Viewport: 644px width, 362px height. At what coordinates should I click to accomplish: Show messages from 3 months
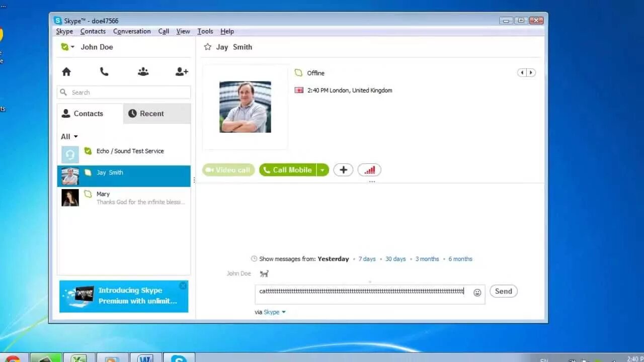point(427,259)
